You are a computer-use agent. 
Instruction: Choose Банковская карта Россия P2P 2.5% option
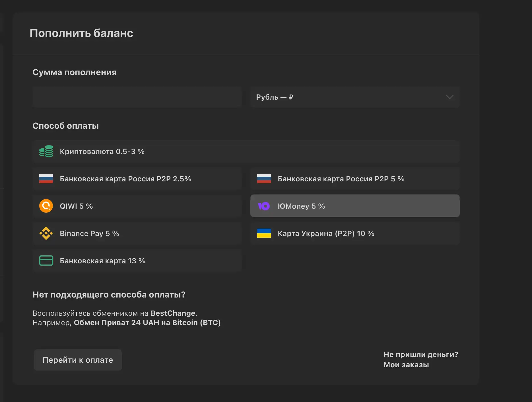tap(137, 179)
